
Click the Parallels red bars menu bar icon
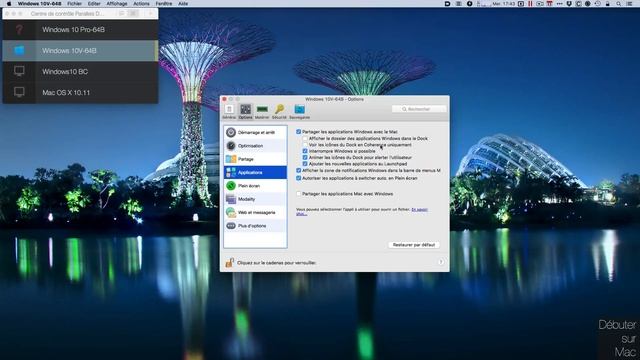pos(530,4)
